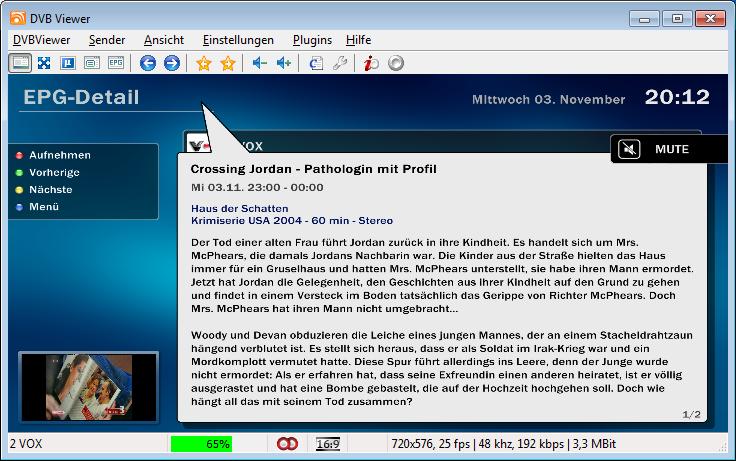The image size is (736, 461).
Task: Open options via wrench icon
Action: [x=340, y=63]
